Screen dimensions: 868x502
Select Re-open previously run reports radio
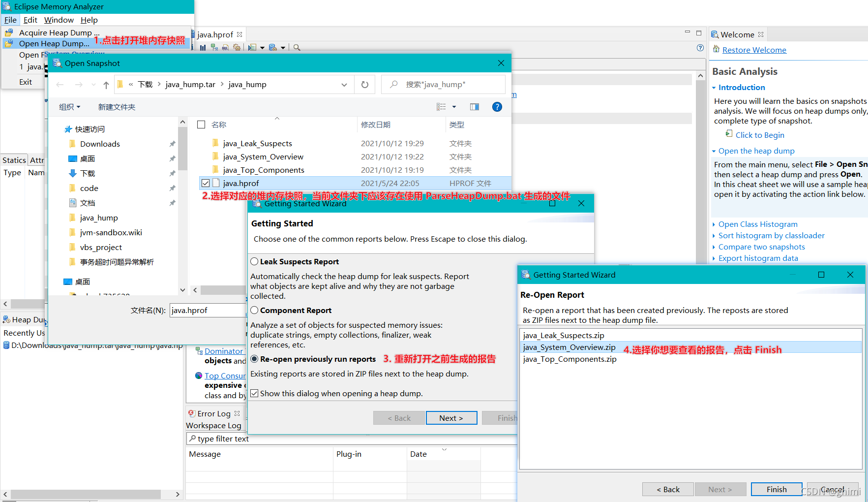[x=254, y=359]
